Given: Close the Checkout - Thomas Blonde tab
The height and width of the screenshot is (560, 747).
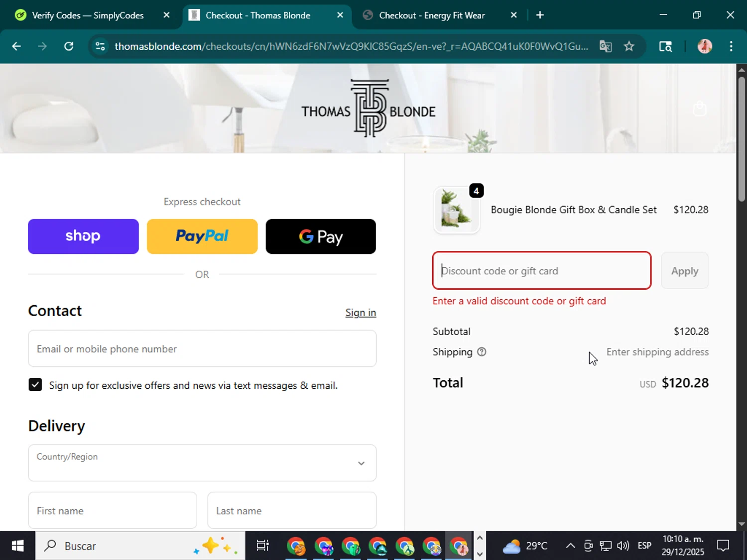Looking at the screenshot, I should [x=340, y=15].
